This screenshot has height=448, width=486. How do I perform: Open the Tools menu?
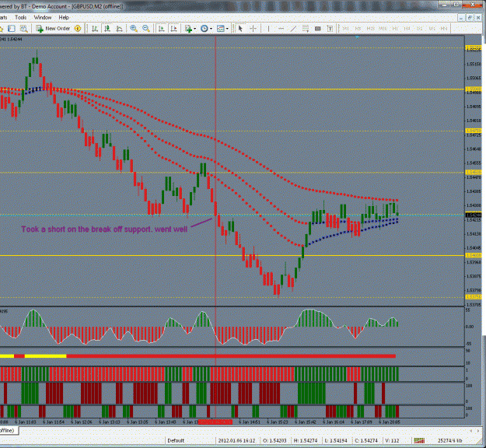pos(21,17)
